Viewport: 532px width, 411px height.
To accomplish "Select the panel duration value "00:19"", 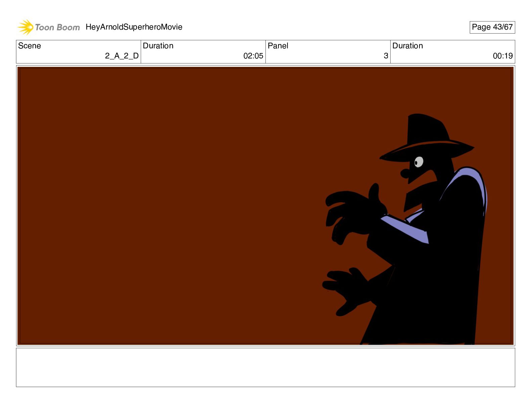I will (503, 56).
